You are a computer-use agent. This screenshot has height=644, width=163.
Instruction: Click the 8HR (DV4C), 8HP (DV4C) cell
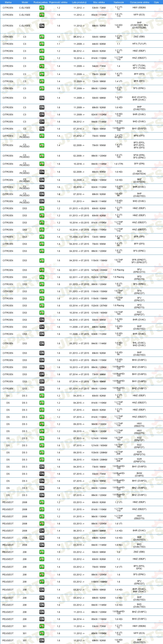click(x=139, y=590)
